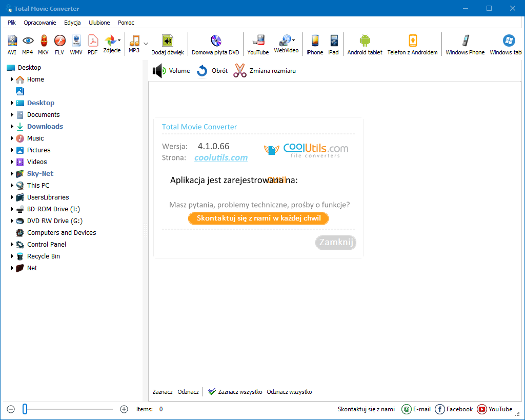Open Zmiana rozmiaru scissors tool

[x=265, y=71]
